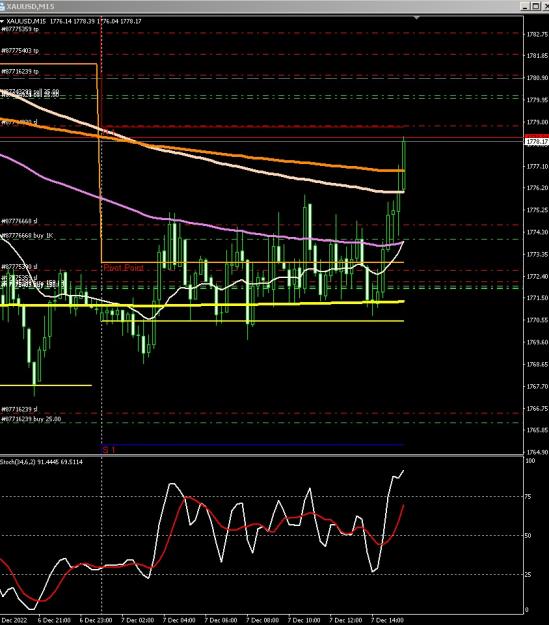Select the #87775359 tp order line label
The height and width of the screenshot is (625, 549).
pos(20,29)
